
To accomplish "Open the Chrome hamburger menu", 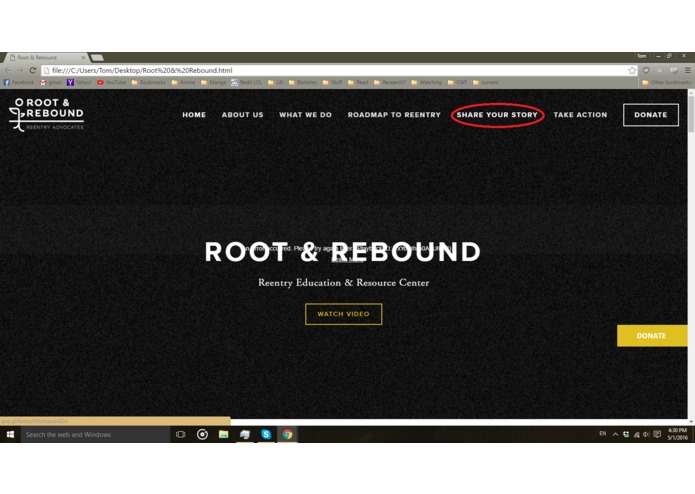I will [687, 70].
